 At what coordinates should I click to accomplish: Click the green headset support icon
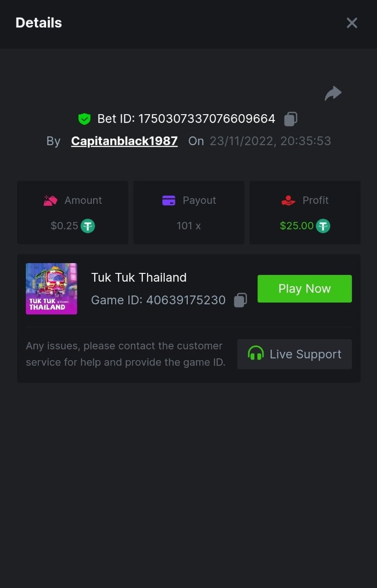pos(255,354)
